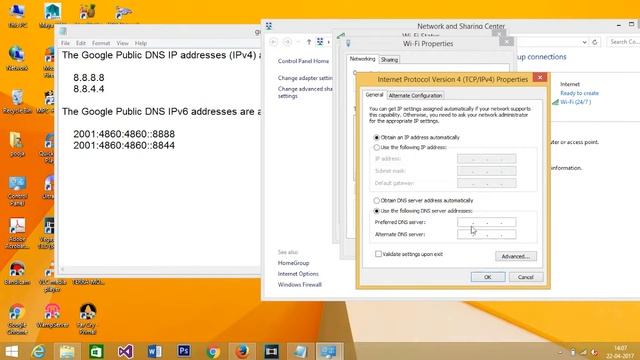Close the IPv4 Properties dialog
The image size is (640, 360).
tap(540, 78)
